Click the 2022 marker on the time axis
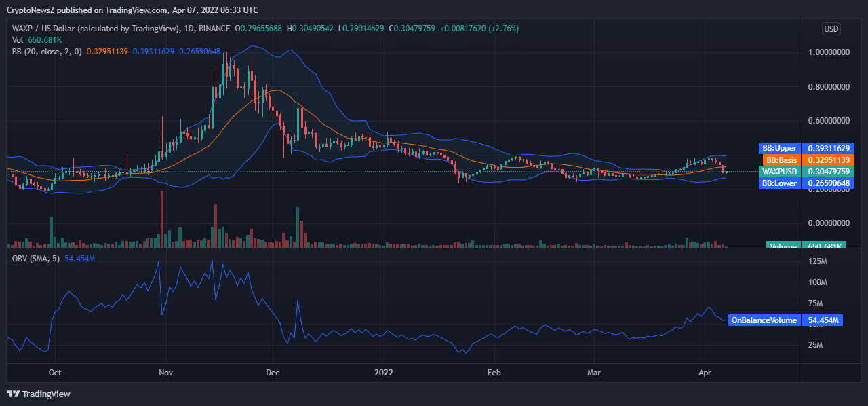 (x=384, y=373)
